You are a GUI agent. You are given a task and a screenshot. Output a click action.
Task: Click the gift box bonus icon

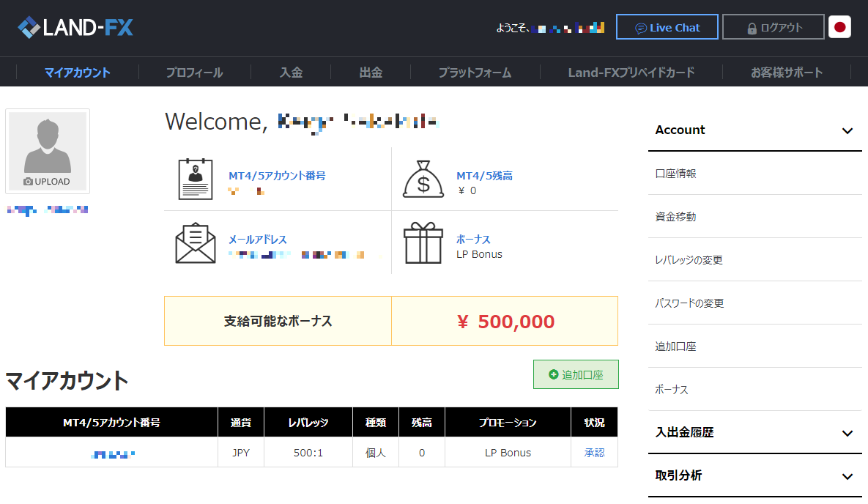click(x=423, y=244)
